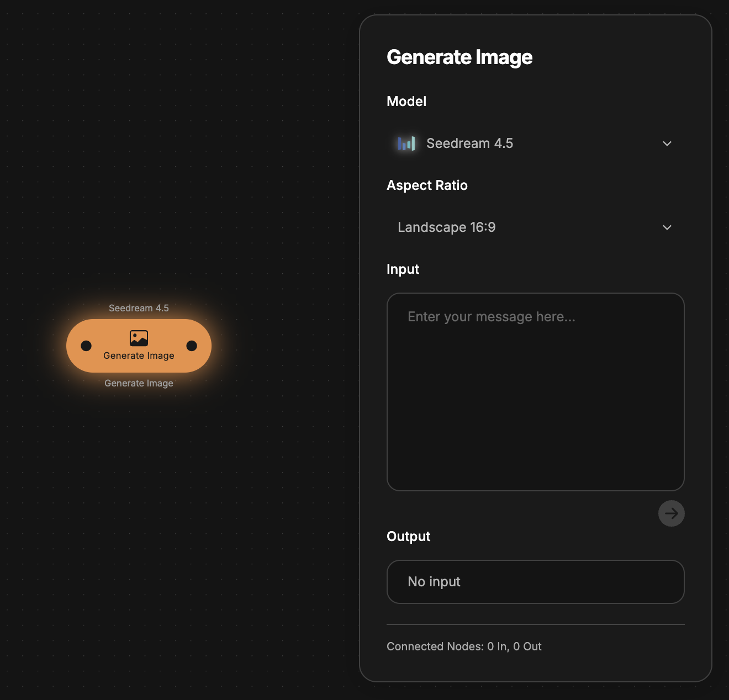The image size is (729, 700).
Task: Click the Model section label
Action: [x=406, y=102]
